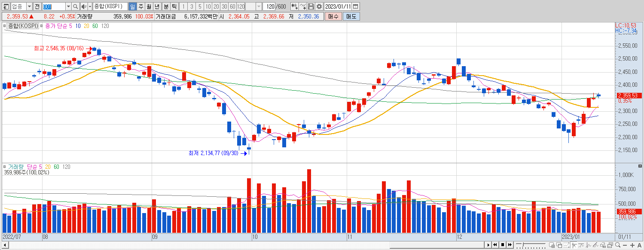Click the speaker sound icon

point(84,6)
